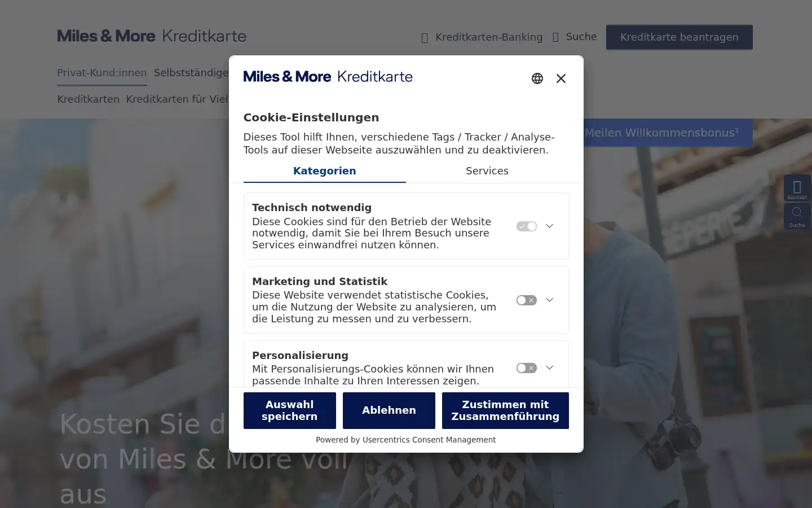Screen dimensions: 812x508
Task: Expand the Marketing und Statistik category
Action: [x=549, y=300]
